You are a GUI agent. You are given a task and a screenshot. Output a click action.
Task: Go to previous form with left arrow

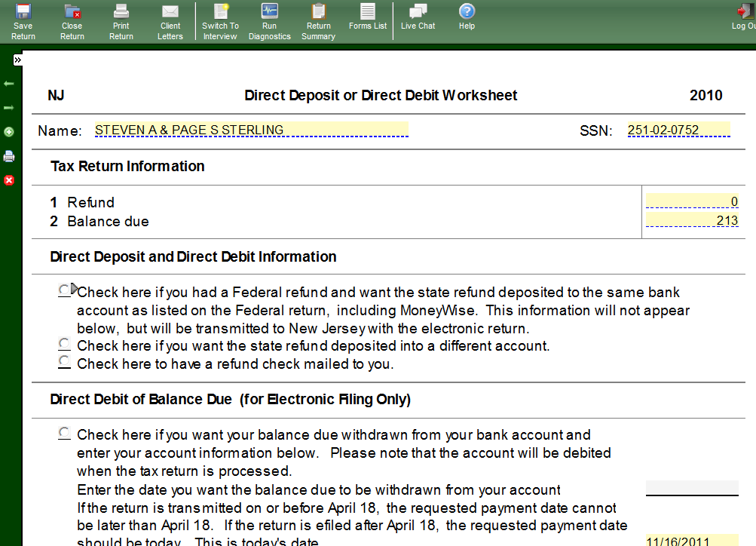point(9,83)
